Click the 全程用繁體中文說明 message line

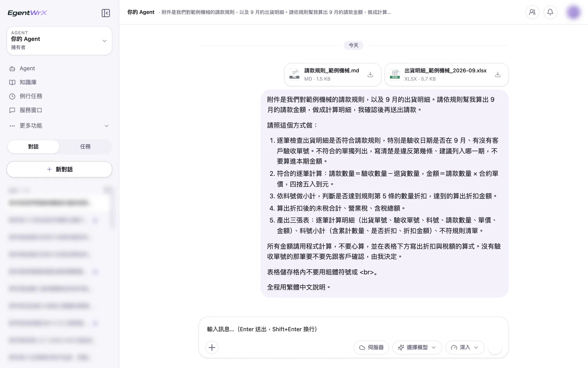(x=299, y=287)
